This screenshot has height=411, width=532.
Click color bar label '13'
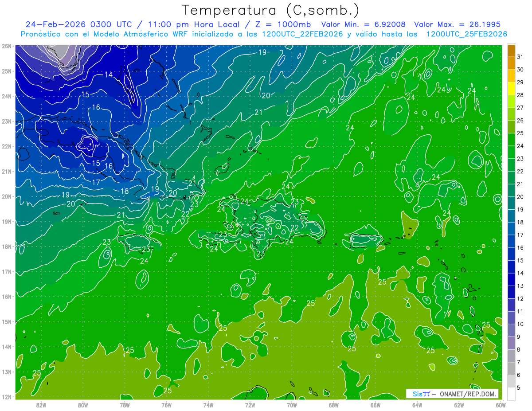520,286
